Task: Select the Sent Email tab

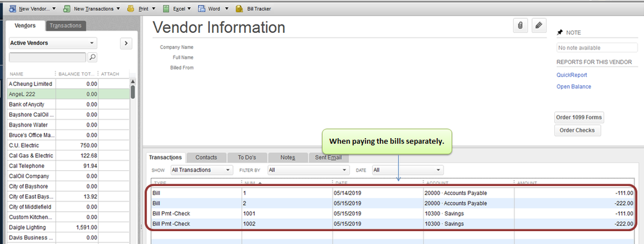Action: pyautogui.click(x=328, y=158)
